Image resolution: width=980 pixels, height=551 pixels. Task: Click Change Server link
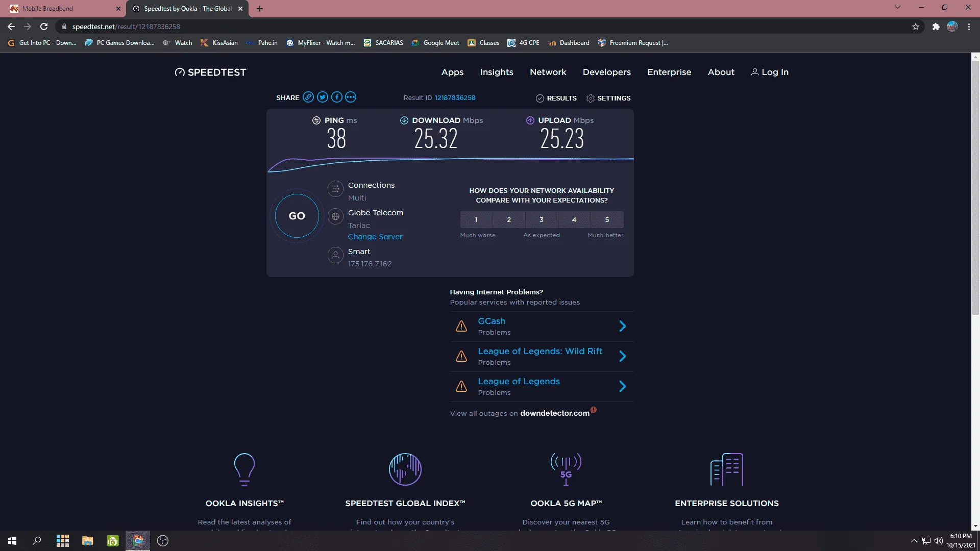[375, 237]
